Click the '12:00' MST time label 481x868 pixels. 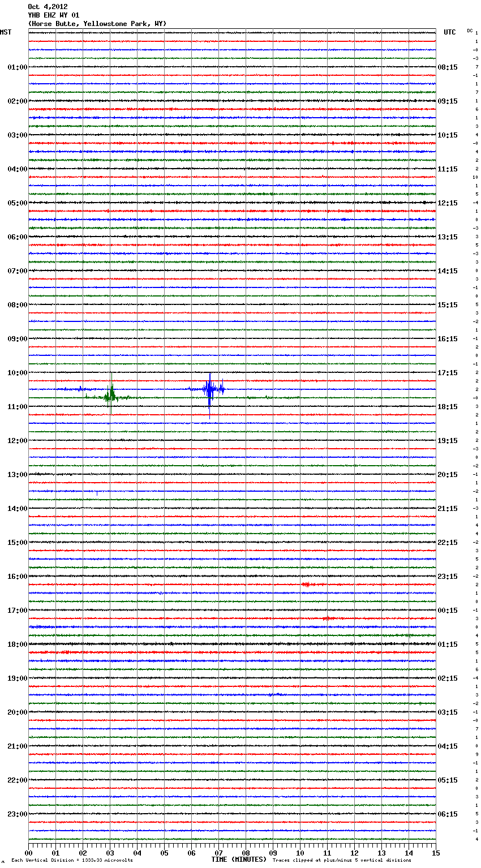(18, 441)
